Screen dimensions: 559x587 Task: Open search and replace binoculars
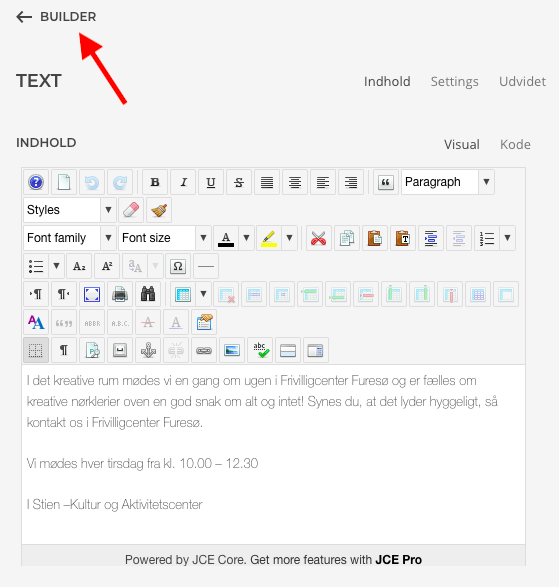pyautogui.click(x=148, y=294)
